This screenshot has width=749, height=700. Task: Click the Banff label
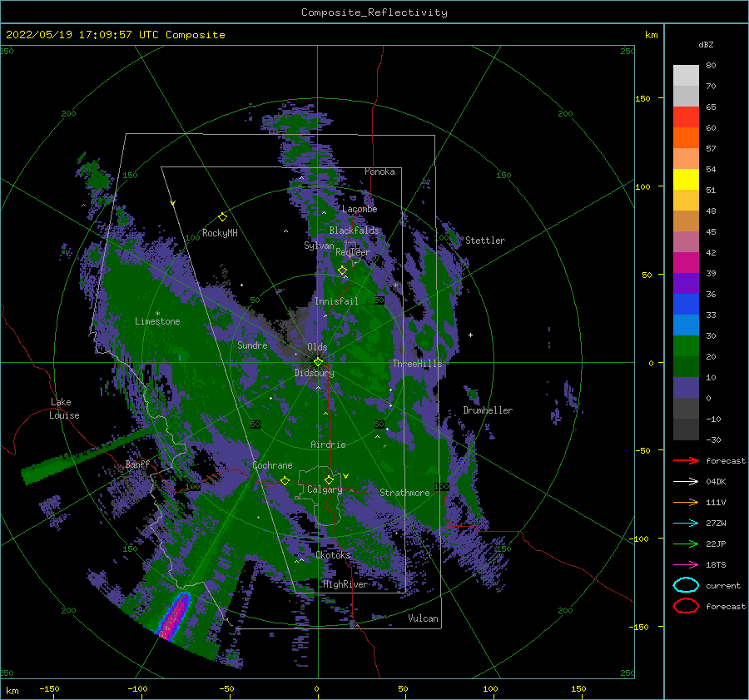[137, 464]
